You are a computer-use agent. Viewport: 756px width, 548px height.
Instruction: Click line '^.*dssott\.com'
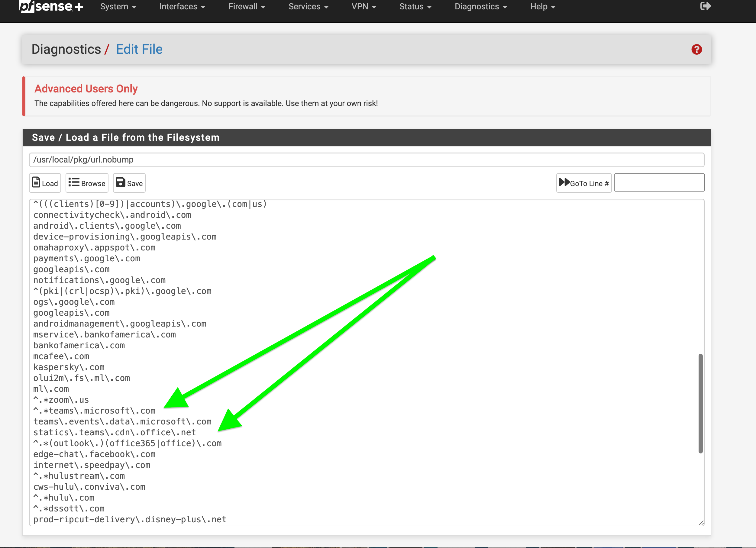click(69, 509)
